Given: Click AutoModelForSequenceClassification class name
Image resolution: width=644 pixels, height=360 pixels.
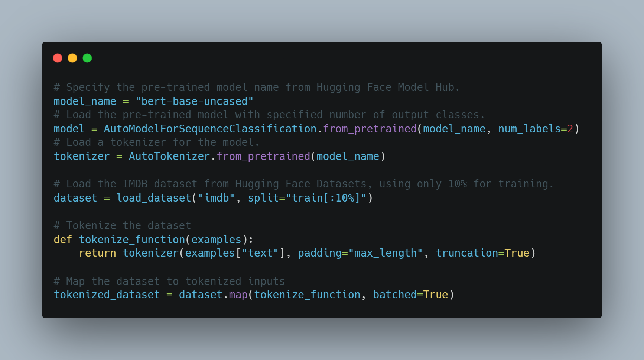Looking at the screenshot, I should point(210,129).
